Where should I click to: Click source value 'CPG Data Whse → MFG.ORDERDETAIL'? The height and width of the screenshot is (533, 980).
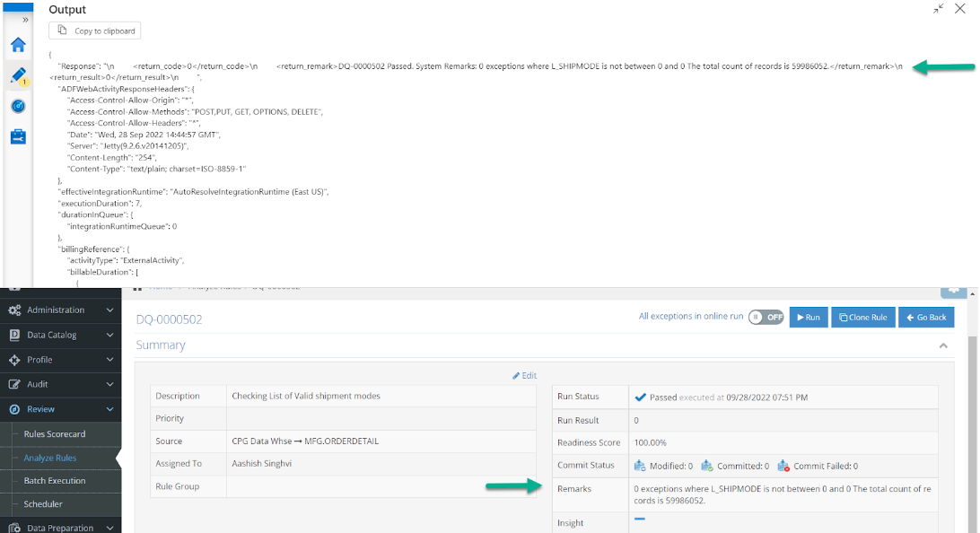pyautogui.click(x=305, y=441)
